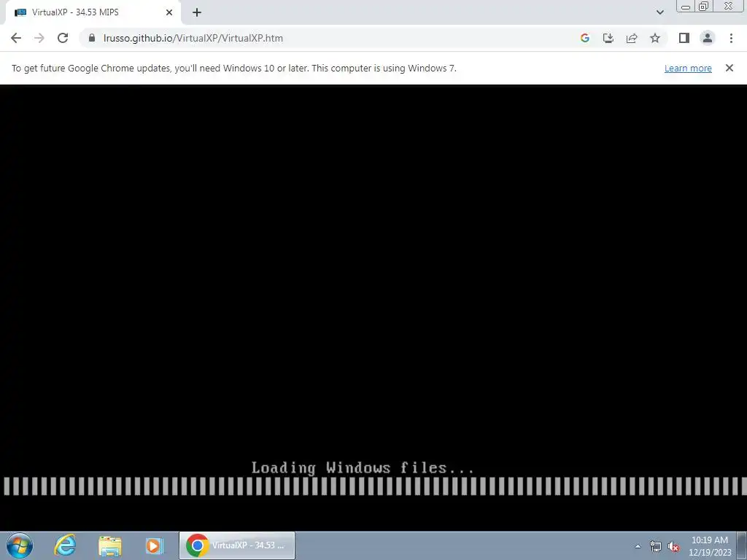This screenshot has width=747, height=560.
Task: Click the Loading Windows files text
Action: pos(363,467)
